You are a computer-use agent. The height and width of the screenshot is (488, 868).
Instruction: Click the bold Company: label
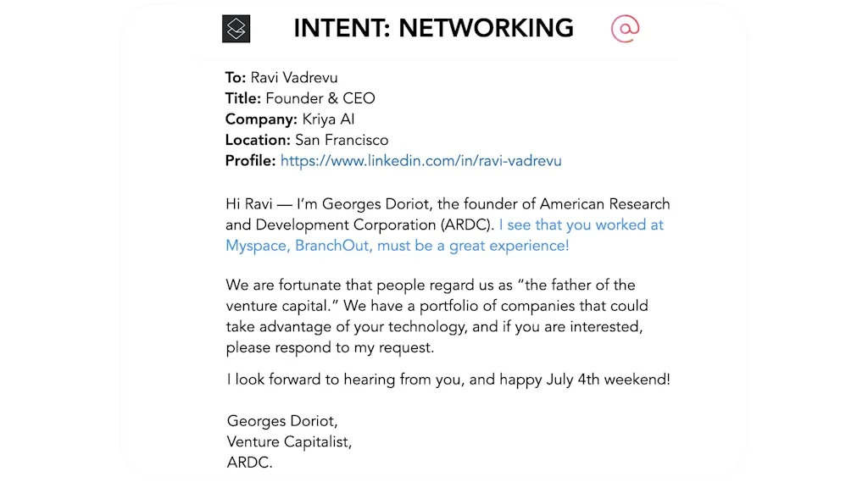point(261,119)
